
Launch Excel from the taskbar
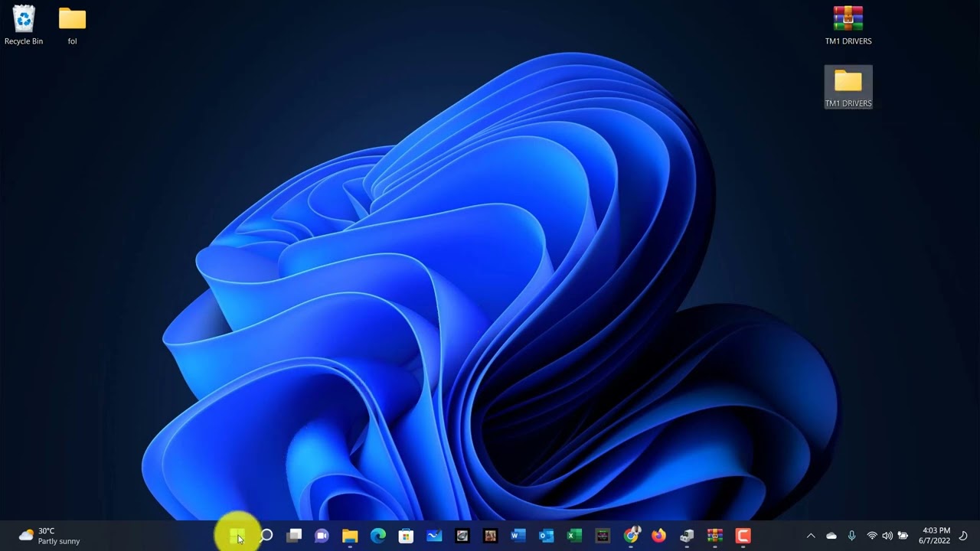(x=574, y=536)
